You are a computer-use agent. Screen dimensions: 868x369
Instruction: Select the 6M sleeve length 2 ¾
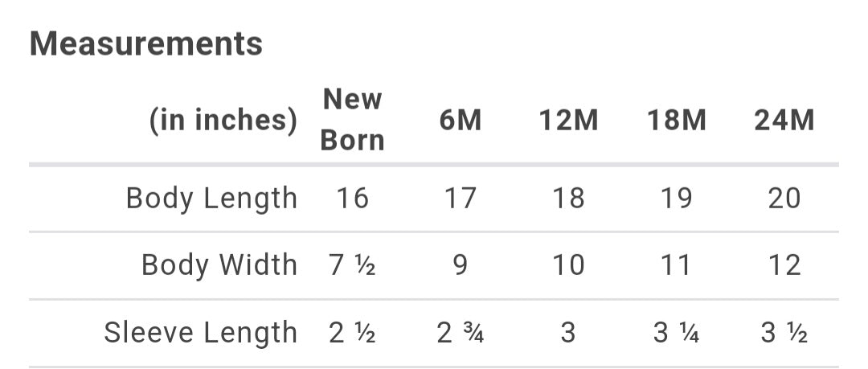(x=461, y=332)
